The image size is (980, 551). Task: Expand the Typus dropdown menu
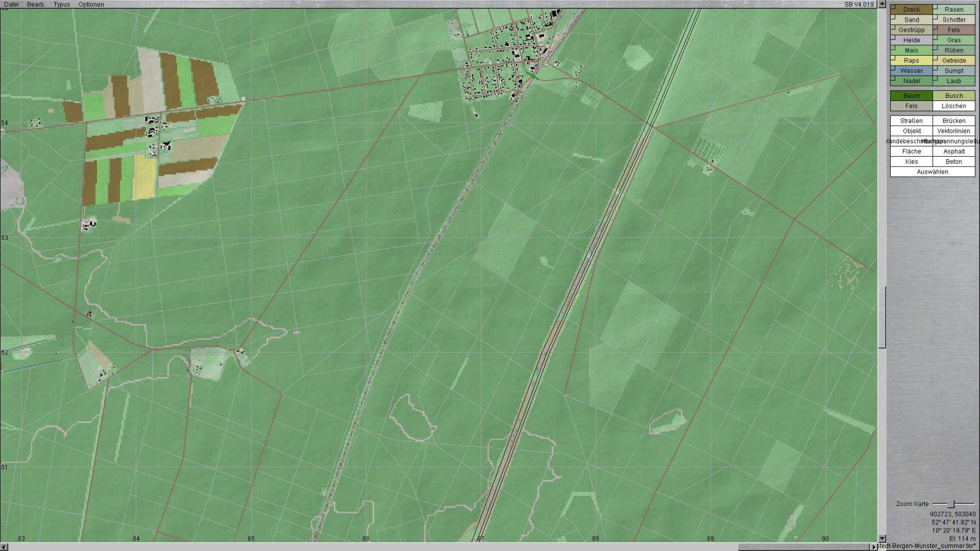61,4
